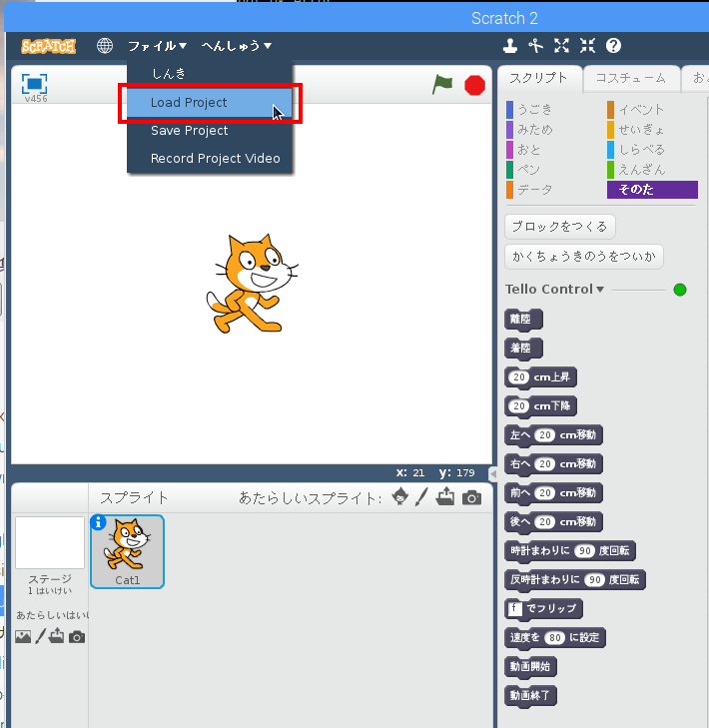Click the 反時計まわりに 度回転 block
Image resolution: width=709 pixels, height=728 pixels.
(575, 579)
